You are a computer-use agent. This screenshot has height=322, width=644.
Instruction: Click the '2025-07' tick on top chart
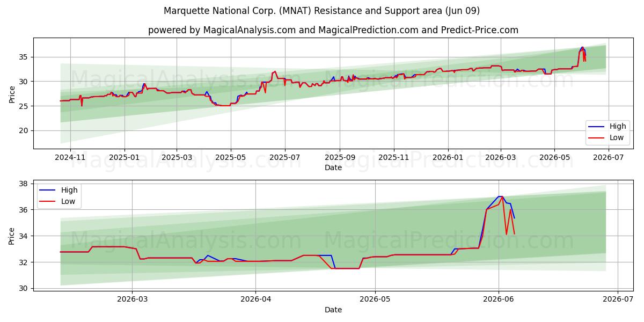pos(284,158)
